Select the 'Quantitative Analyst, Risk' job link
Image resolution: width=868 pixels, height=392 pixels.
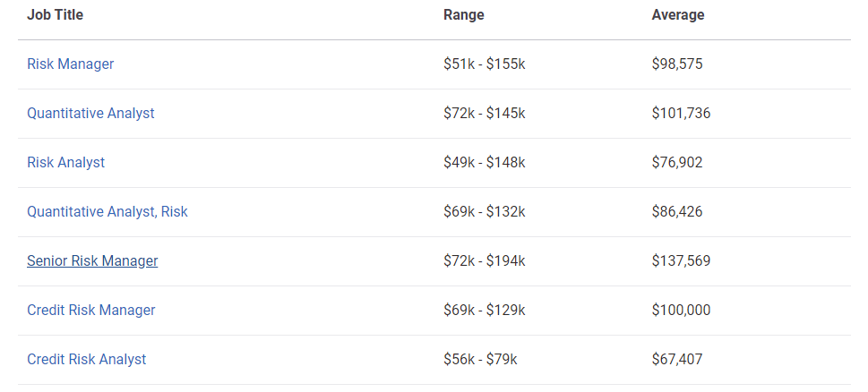pos(107,212)
